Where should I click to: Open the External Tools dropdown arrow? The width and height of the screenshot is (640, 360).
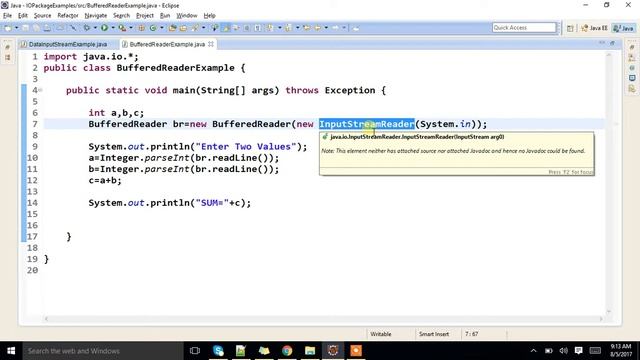pos(131,28)
